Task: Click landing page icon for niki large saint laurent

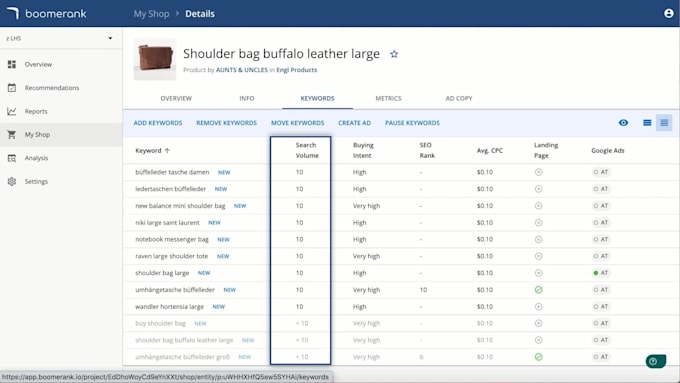Action: (539, 223)
